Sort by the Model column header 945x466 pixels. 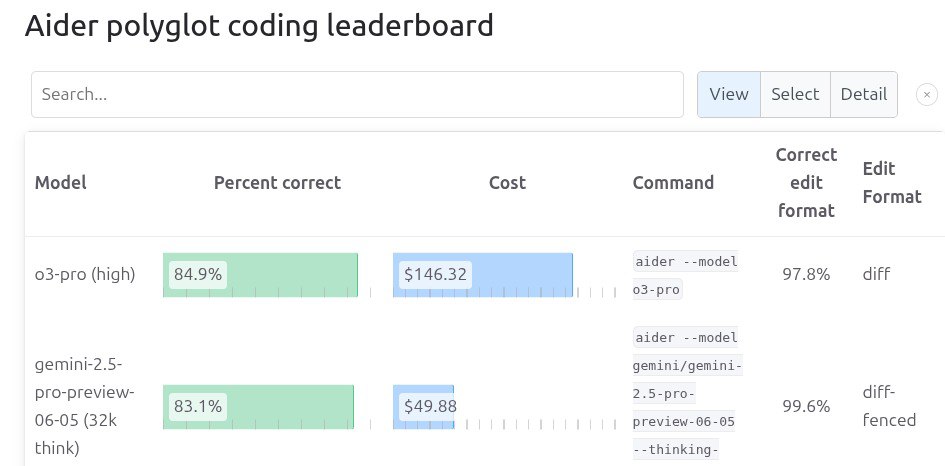point(61,183)
